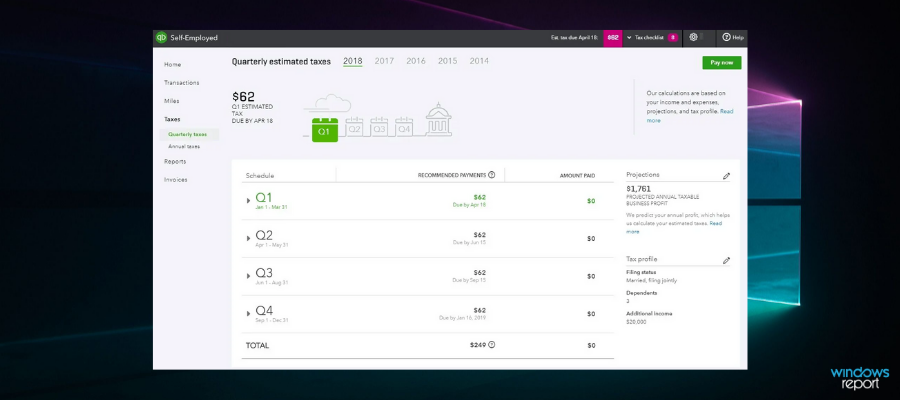This screenshot has width=900, height=400.
Task: Switch to the 2017 tax year tab
Action: [x=384, y=61]
